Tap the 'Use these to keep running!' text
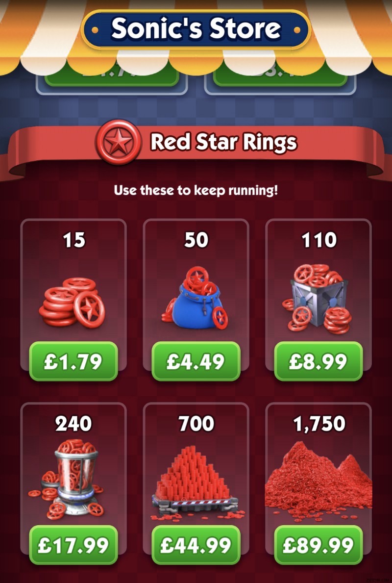Image resolution: width=392 pixels, height=583 pixels. pyautogui.click(x=196, y=191)
